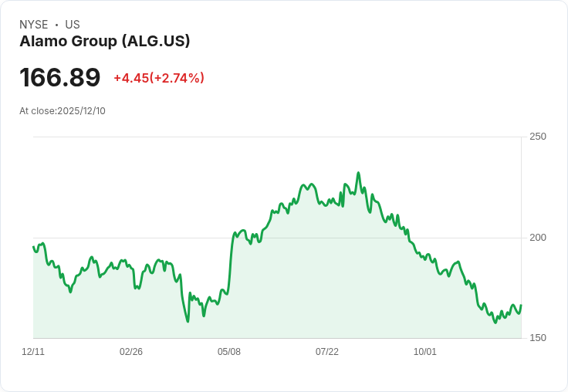Click the 166.89 current price

[x=60, y=78]
